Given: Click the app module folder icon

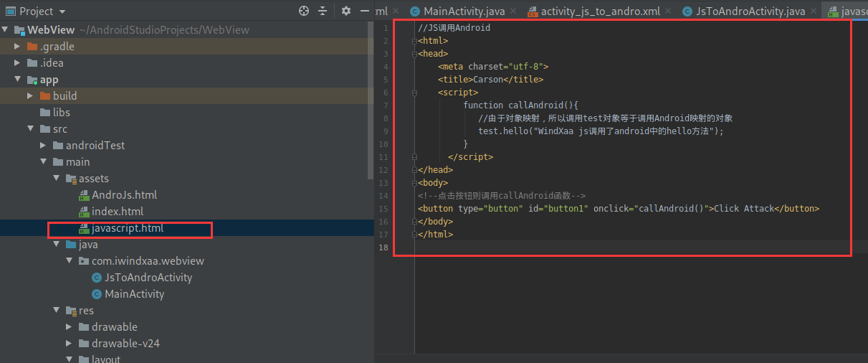Looking at the screenshot, I should (32, 80).
